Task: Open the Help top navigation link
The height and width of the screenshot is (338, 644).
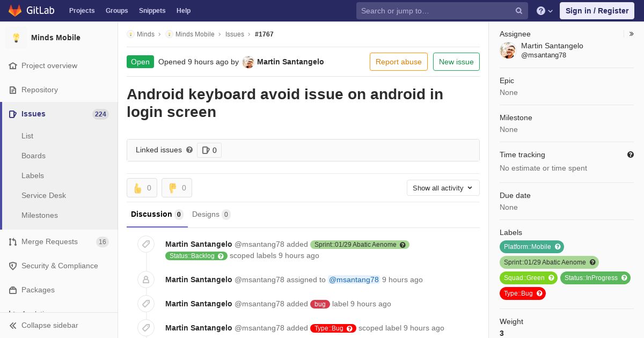Action: coord(184,11)
